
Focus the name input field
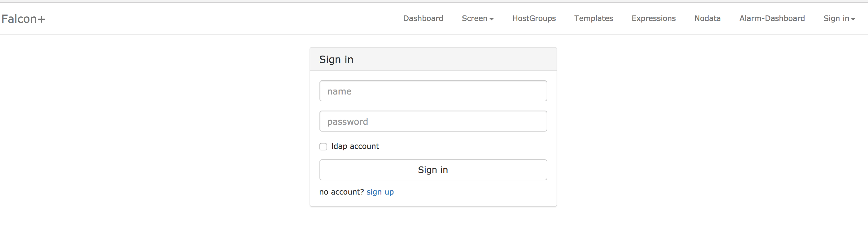click(433, 91)
